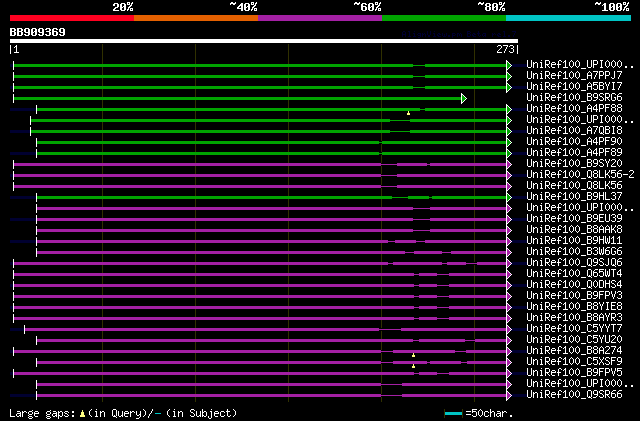Click the arrowhead at the end of A5BYI7 row
The width and height of the screenshot is (640, 421).
coord(509,87)
